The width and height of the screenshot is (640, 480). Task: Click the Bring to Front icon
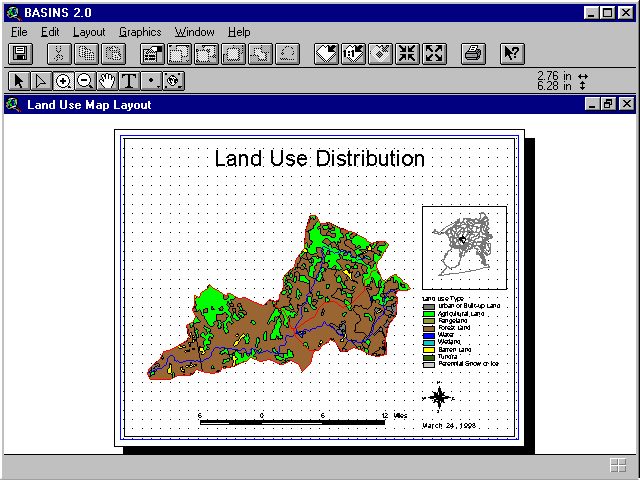pyautogui.click(x=179, y=54)
